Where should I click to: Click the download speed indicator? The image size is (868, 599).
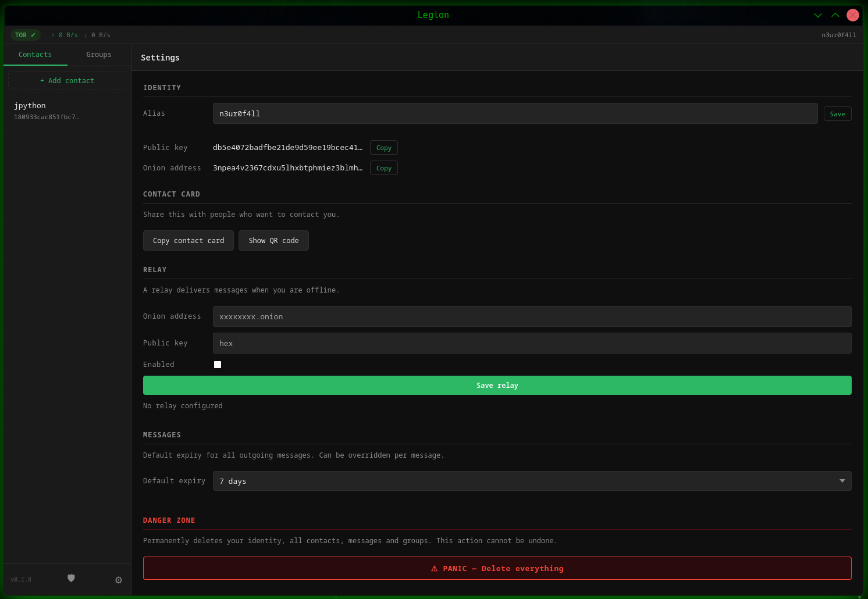point(97,35)
